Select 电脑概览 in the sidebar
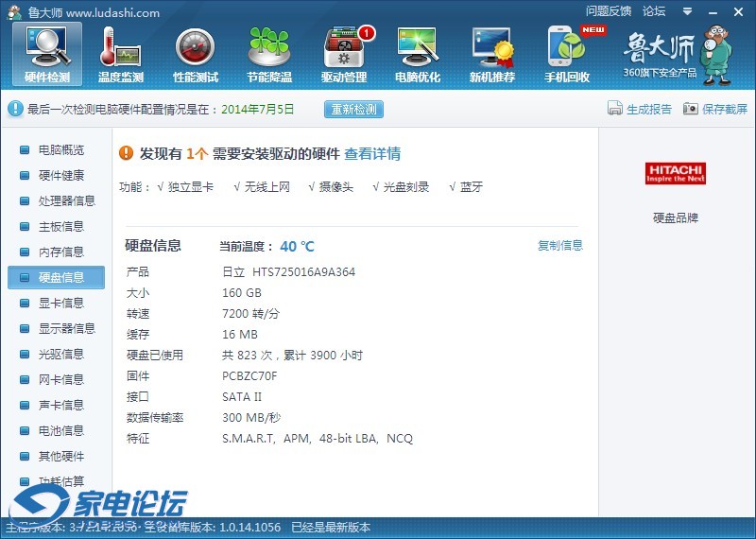Viewport: 756px width, 539px height. pos(60,149)
